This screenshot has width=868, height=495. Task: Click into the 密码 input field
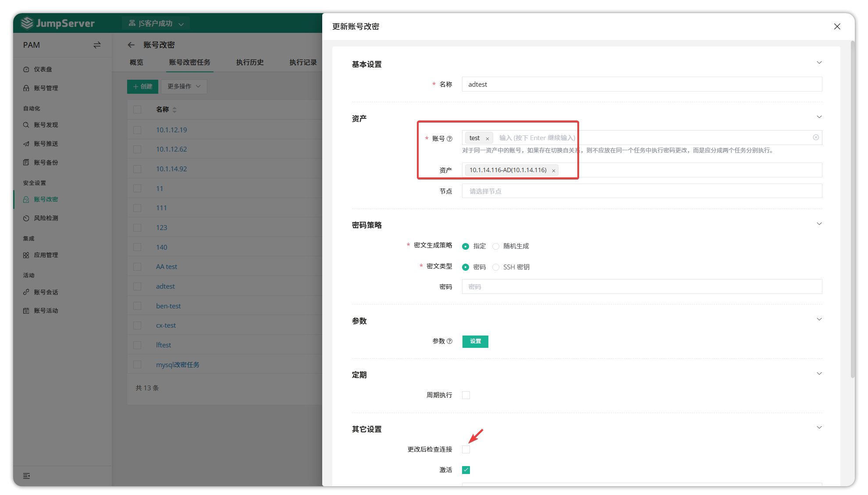(x=642, y=287)
